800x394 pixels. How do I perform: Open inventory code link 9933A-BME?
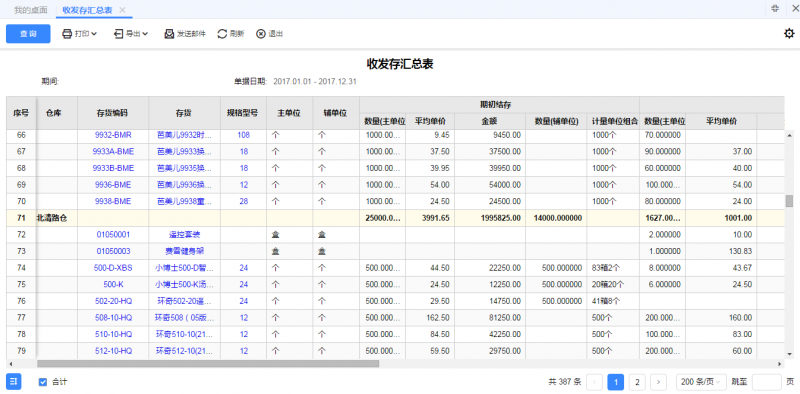pyautogui.click(x=113, y=152)
